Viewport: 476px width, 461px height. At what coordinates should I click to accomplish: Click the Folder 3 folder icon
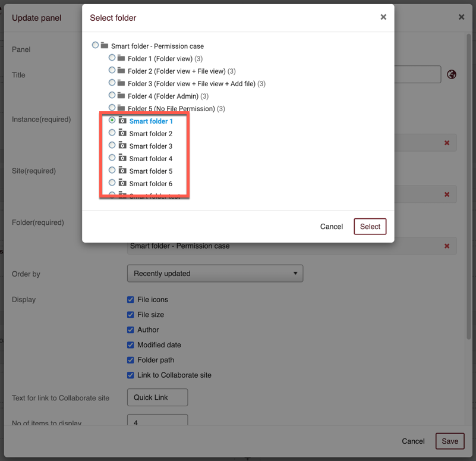(121, 83)
